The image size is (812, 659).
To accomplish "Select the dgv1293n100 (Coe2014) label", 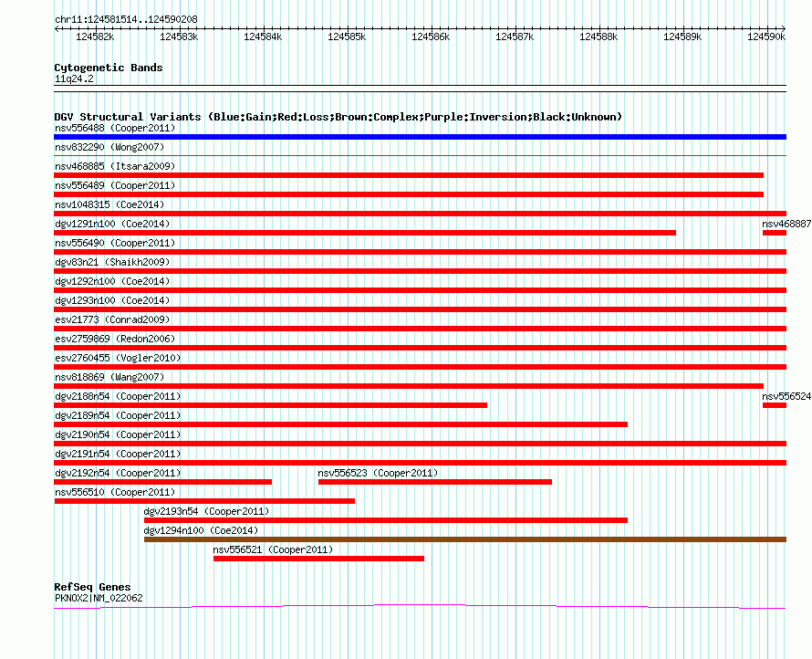I will pyautogui.click(x=112, y=300).
